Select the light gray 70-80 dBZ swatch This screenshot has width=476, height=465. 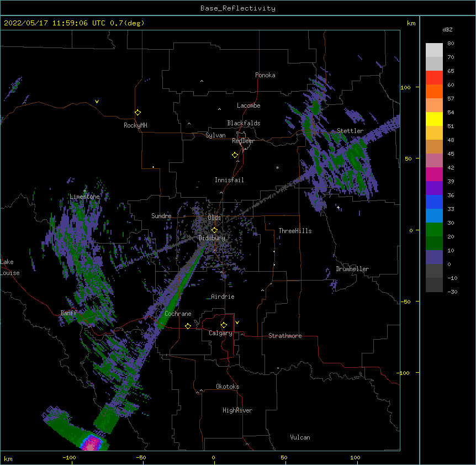tap(434, 50)
